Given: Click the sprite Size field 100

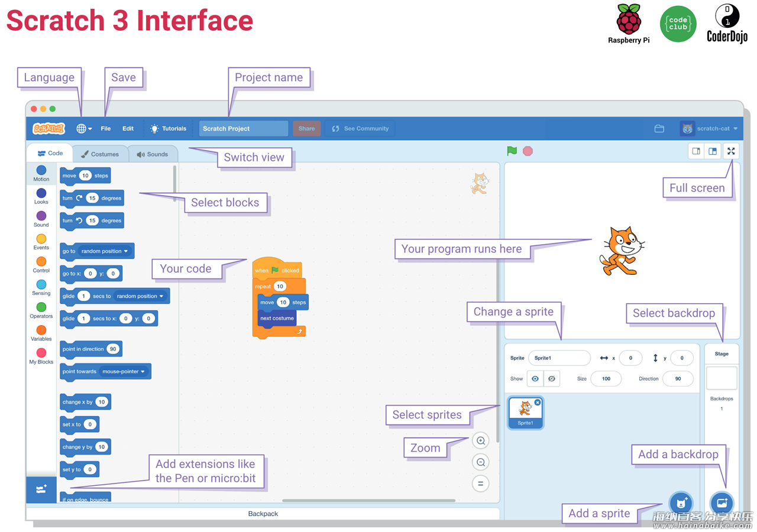Looking at the screenshot, I should (x=606, y=379).
